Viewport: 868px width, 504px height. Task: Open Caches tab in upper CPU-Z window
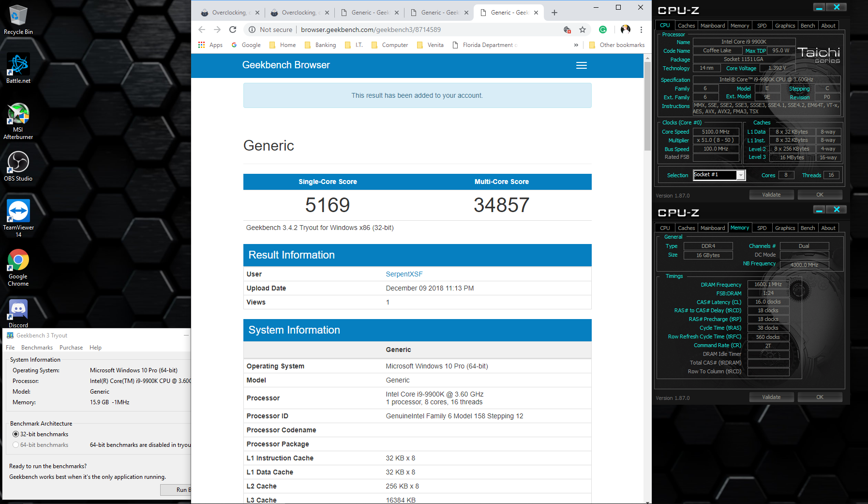(x=686, y=26)
